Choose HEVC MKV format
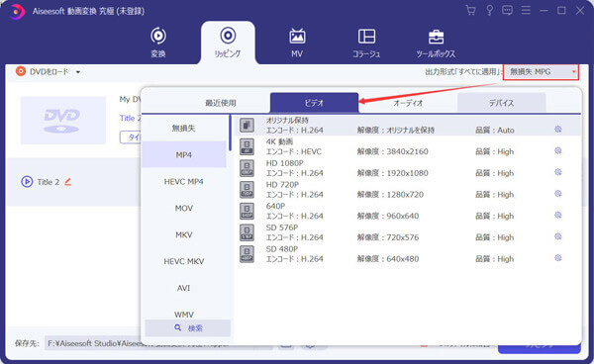This screenshot has height=364, width=594. point(184,261)
